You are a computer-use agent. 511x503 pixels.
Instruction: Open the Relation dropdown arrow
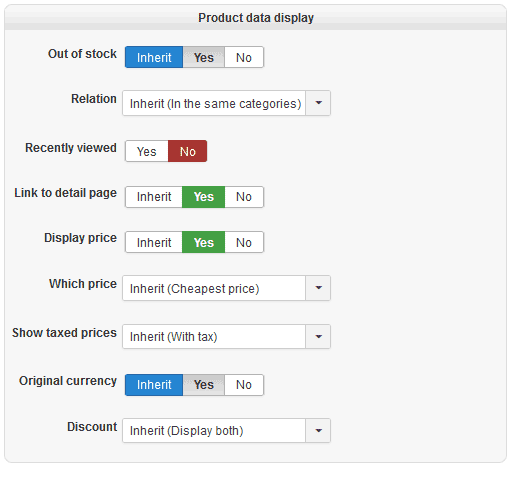(x=318, y=103)
